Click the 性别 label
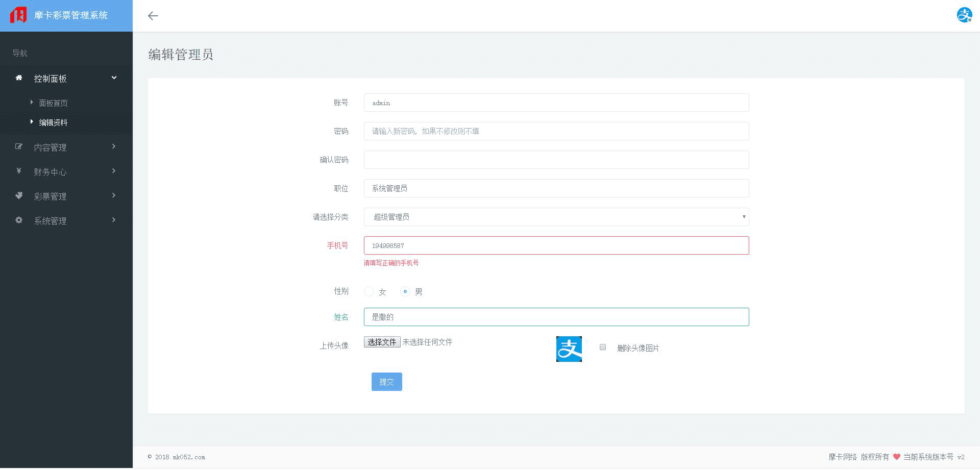Screen dimensions: 980x470 341,291
